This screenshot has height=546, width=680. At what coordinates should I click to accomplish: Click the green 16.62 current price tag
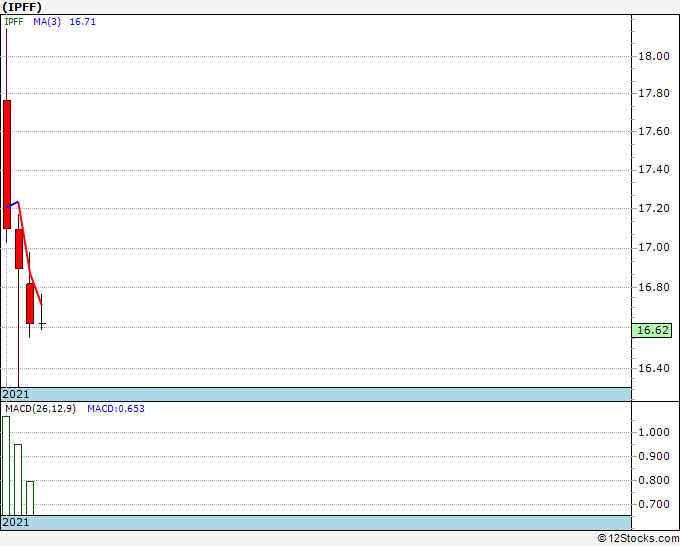(x=652, y=330)
